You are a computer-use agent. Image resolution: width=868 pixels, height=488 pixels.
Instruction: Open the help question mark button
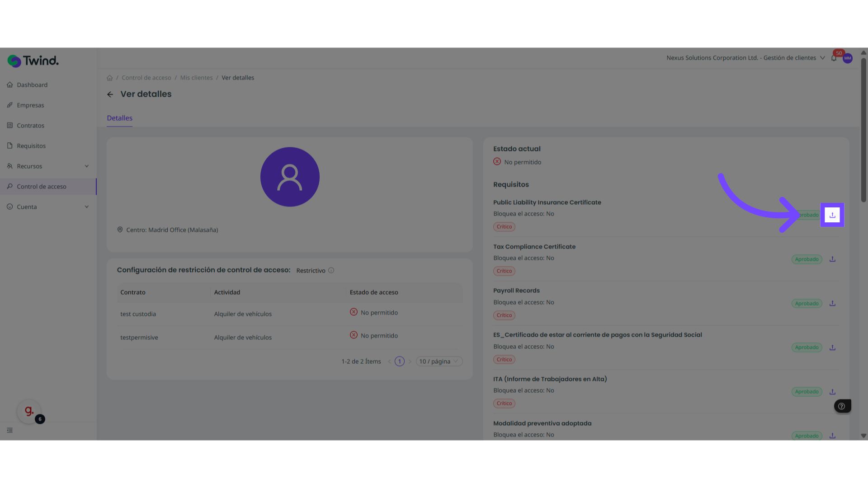click(x=842, y=406)
